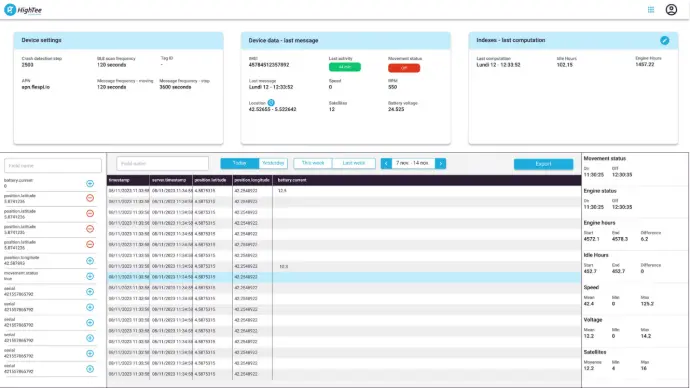Image resolution: width=690 pixels, height=388 pixels.
Task: Go to previous date range arrow
Action: click(386, 164)
